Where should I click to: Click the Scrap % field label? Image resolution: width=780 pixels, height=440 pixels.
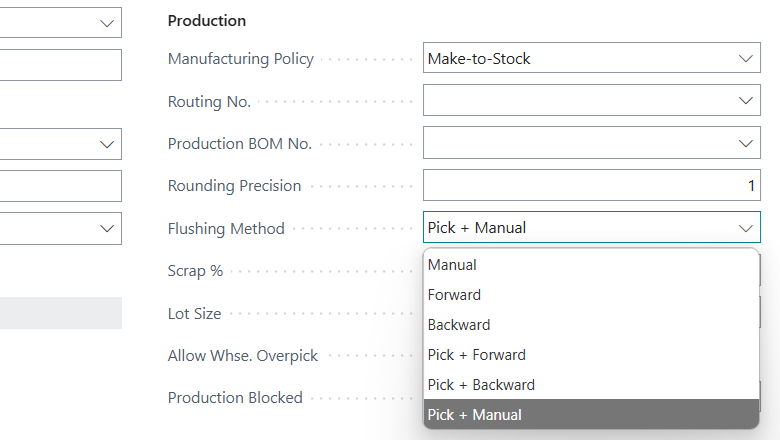(195, 271)
